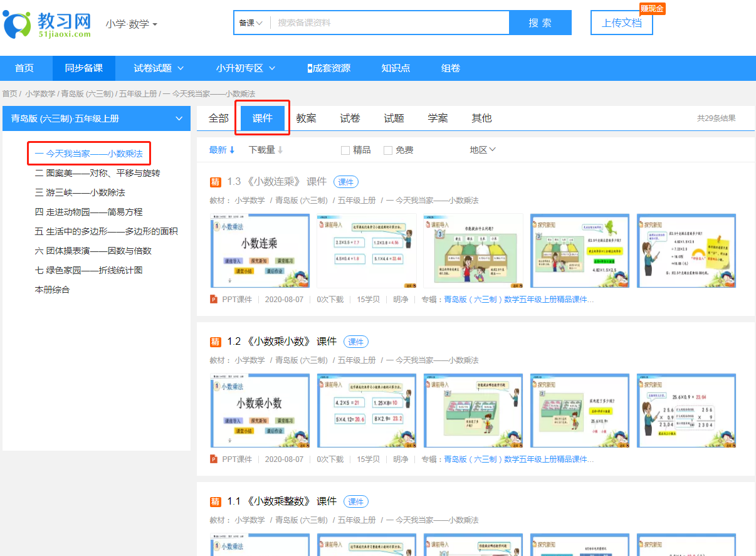The image size is (756, 556).
Task: Select chapter 六 团体操表演——因数与倍数
Action: [93, 250]
